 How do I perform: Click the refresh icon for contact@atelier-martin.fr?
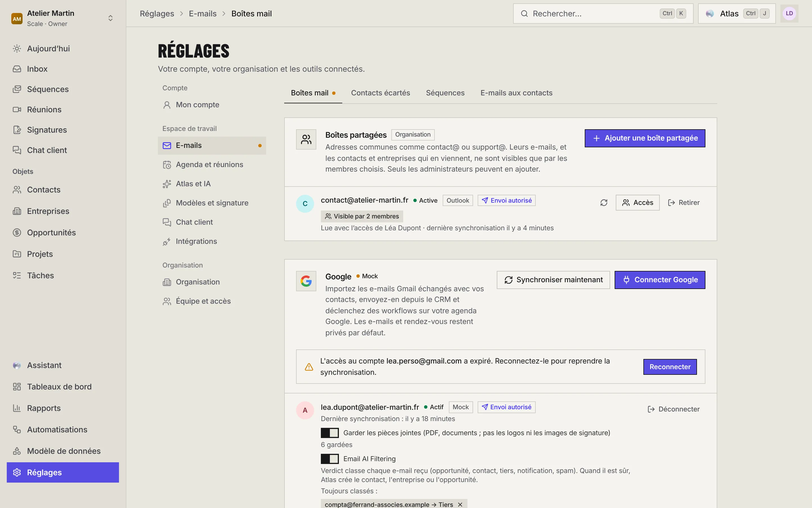[x=604, y=203]
